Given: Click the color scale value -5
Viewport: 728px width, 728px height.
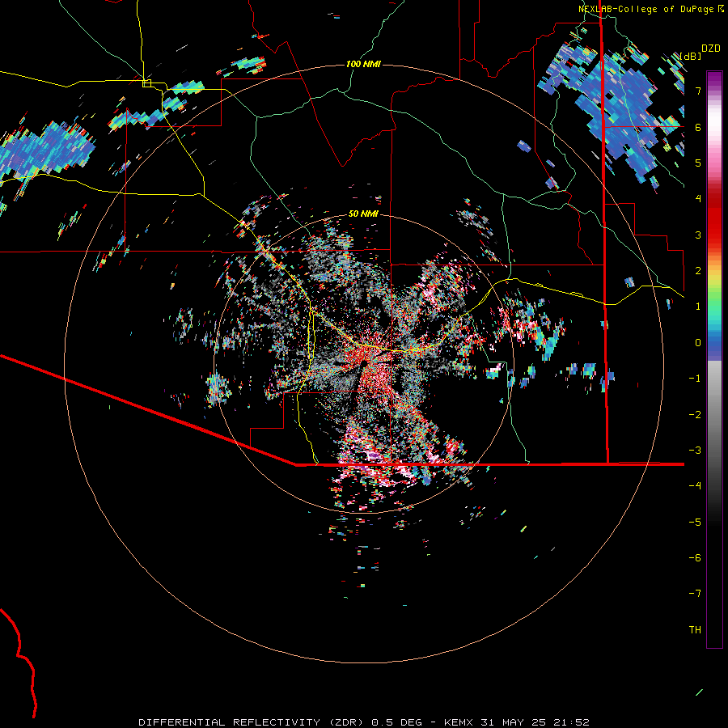Looking at the screenshot, I should tap(695, 523).
